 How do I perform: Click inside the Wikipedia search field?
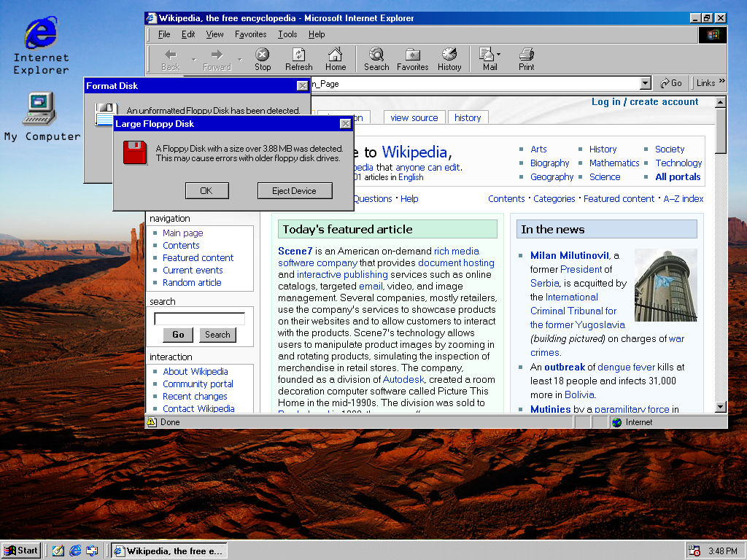pyautogui.click(x=201, y=318)
